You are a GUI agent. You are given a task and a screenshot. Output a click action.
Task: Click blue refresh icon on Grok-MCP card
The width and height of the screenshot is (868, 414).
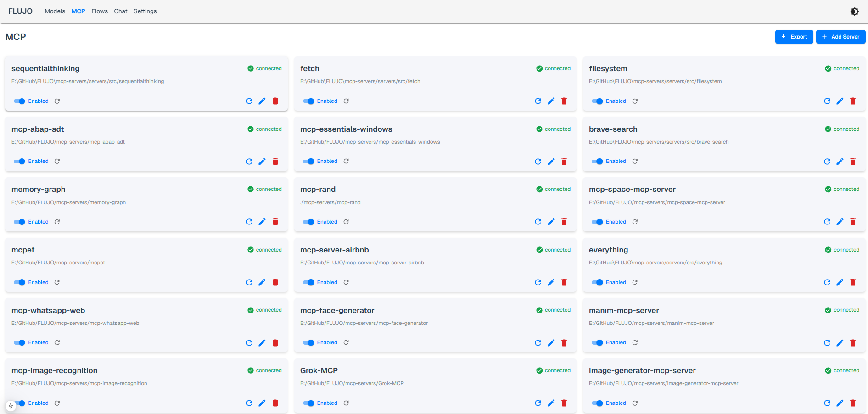pos(538,403)
